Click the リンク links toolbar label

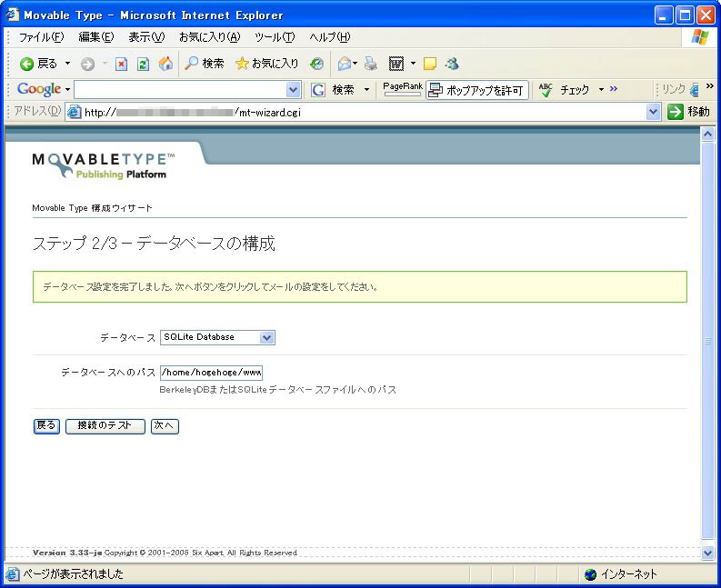point(674,89)
